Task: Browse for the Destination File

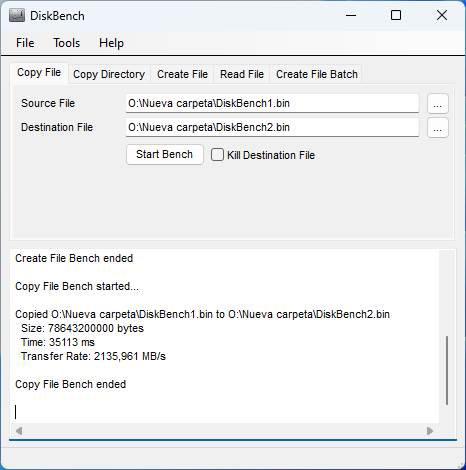Action: pyautogui.click(x=438, y=128)
